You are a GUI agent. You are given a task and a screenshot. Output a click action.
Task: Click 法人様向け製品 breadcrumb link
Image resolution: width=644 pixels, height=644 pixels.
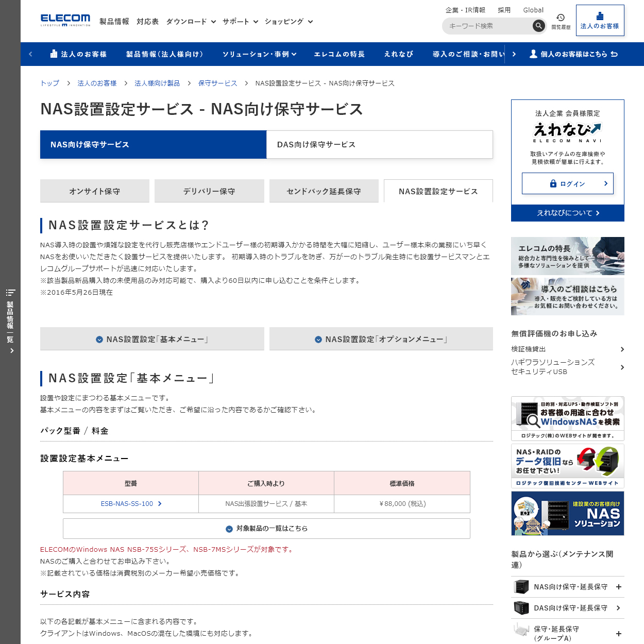pos(157,83)
